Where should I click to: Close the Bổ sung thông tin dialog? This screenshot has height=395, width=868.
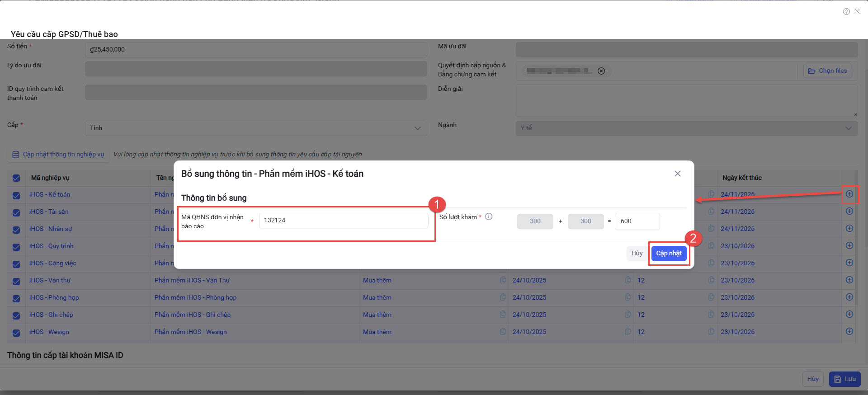(677, 174)
